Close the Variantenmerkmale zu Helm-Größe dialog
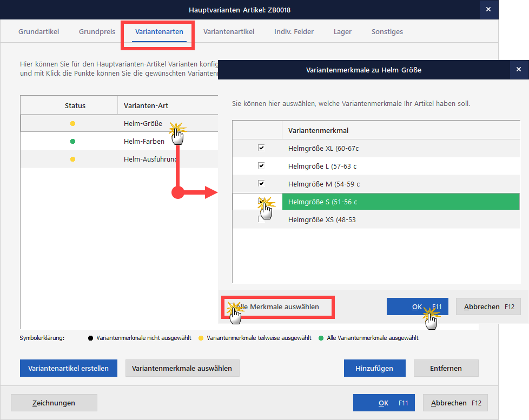The width and height of the screenshot is (529, 420). point(519,69)
